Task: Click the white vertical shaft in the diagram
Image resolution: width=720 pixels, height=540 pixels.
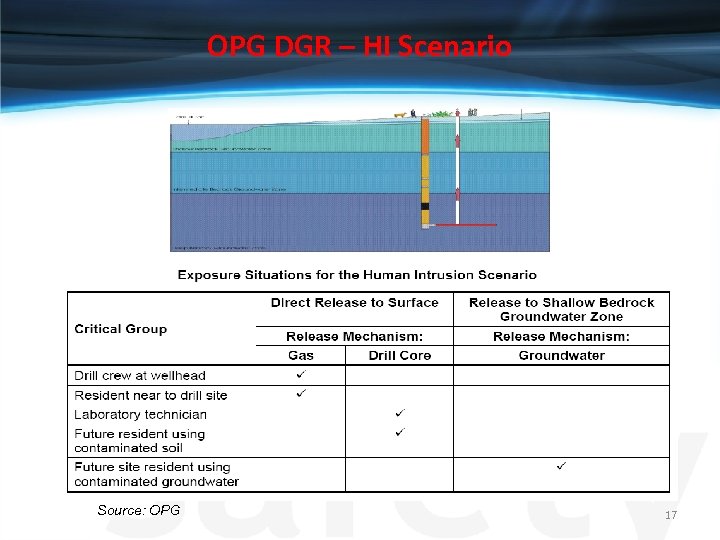Action: [x=457, y=169]
